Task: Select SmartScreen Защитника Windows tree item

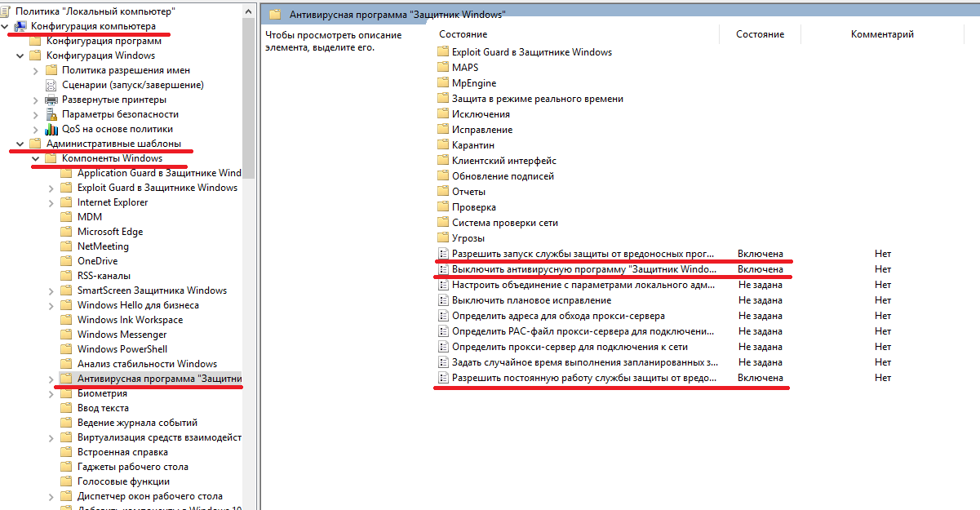Action: coord(152,290)
